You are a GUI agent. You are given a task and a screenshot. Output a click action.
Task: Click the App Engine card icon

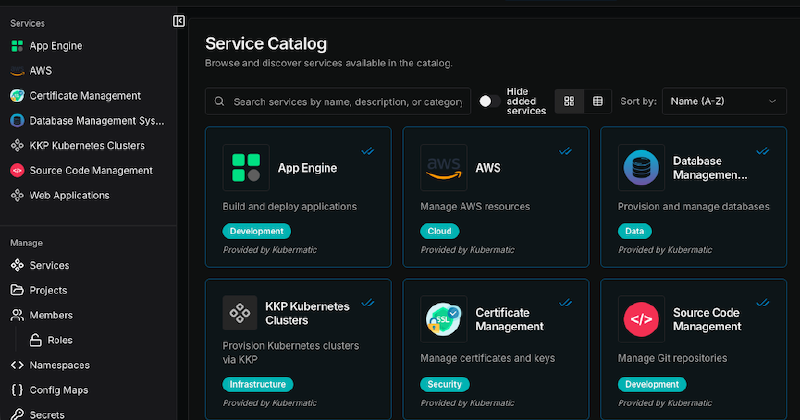click(246, 167)
